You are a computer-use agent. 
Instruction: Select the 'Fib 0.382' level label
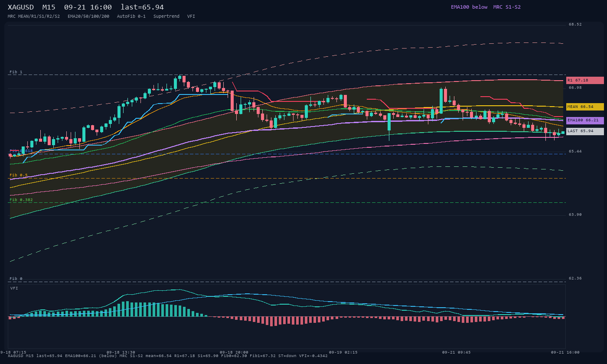coord(21,200)
